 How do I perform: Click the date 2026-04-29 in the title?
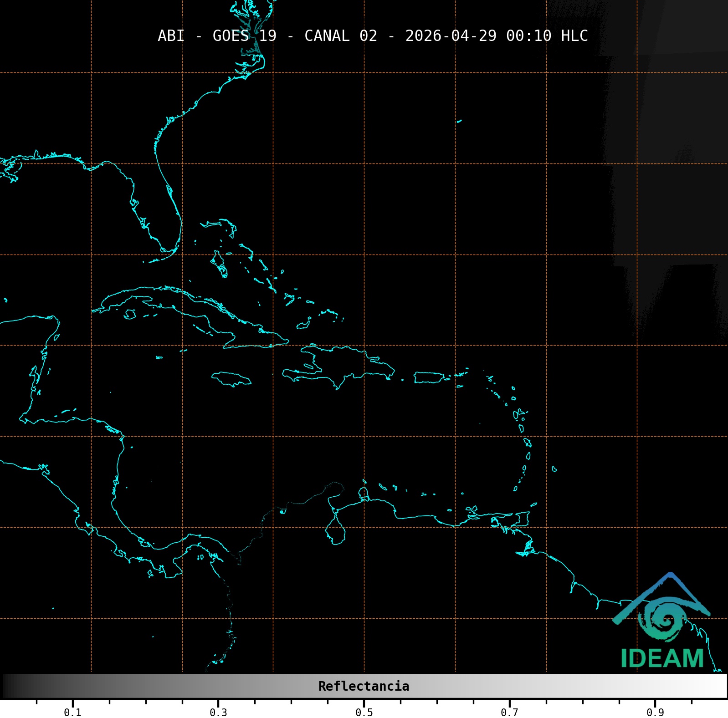451,36
